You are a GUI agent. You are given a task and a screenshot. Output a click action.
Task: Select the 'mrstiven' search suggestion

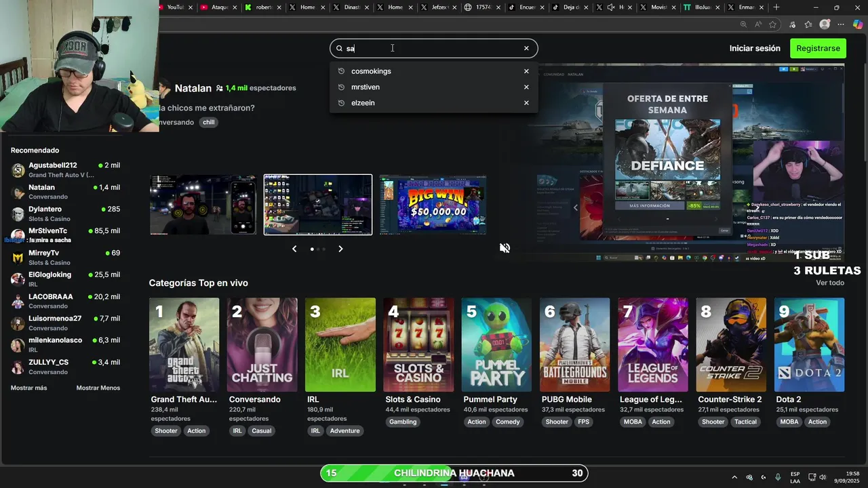pyautogui.click(x=366, y=87)
